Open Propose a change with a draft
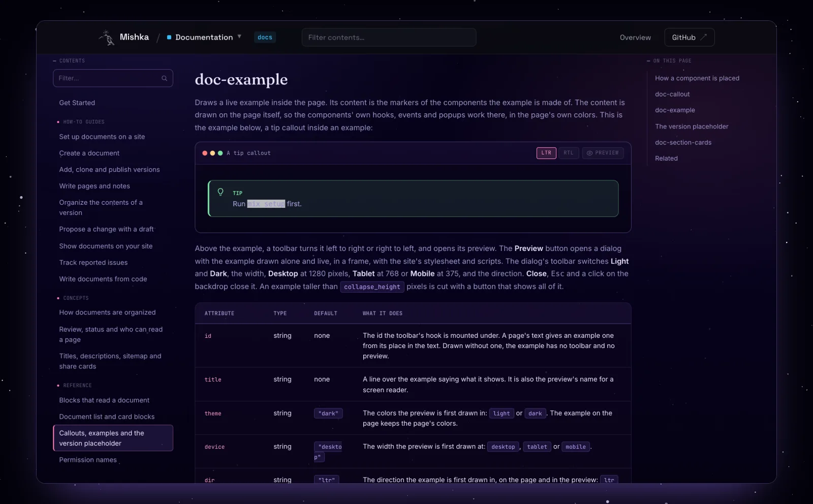 106,229
